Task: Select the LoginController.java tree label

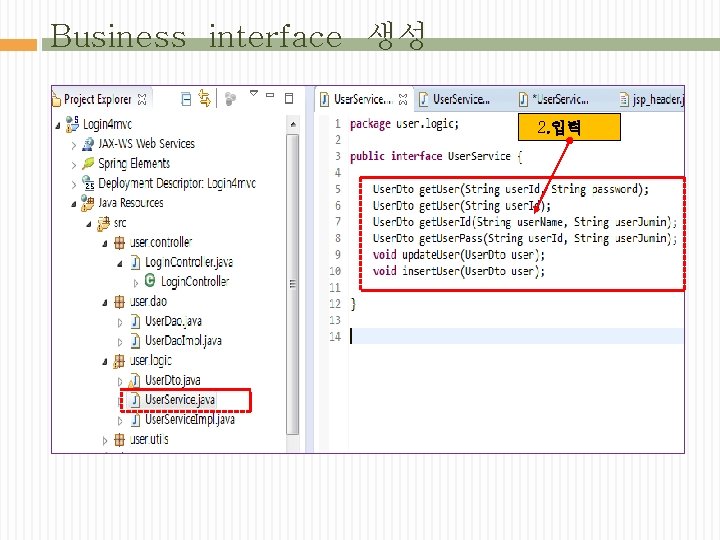Action: (x=189, y=262)
